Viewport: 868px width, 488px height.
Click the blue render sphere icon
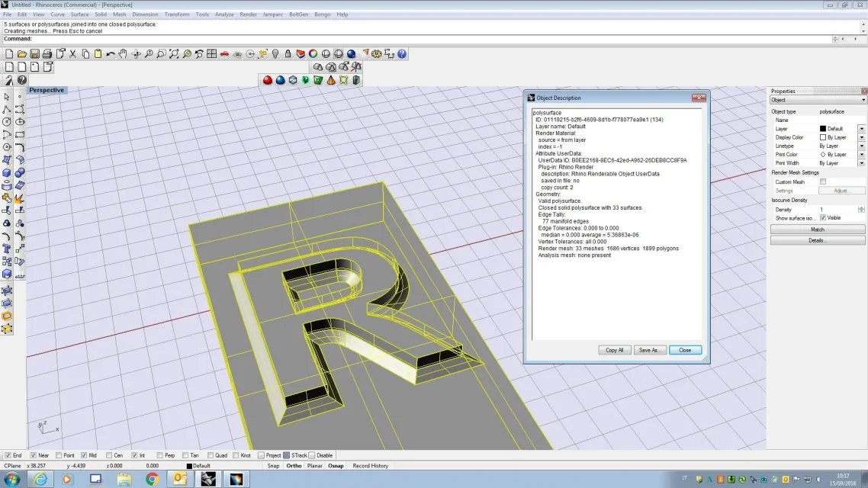tap(351, 53)
